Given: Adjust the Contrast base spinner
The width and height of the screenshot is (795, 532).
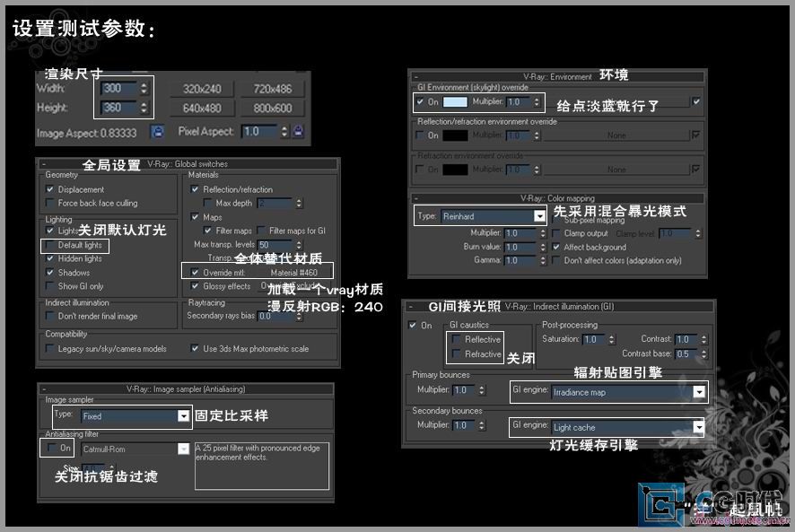Looking at the screenshot, I should tap(703, 353).
